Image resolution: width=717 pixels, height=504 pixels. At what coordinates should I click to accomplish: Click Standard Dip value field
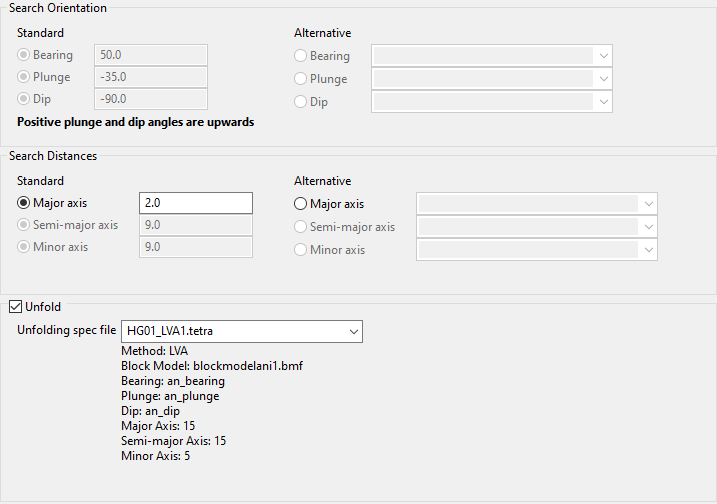coord(150,99)
